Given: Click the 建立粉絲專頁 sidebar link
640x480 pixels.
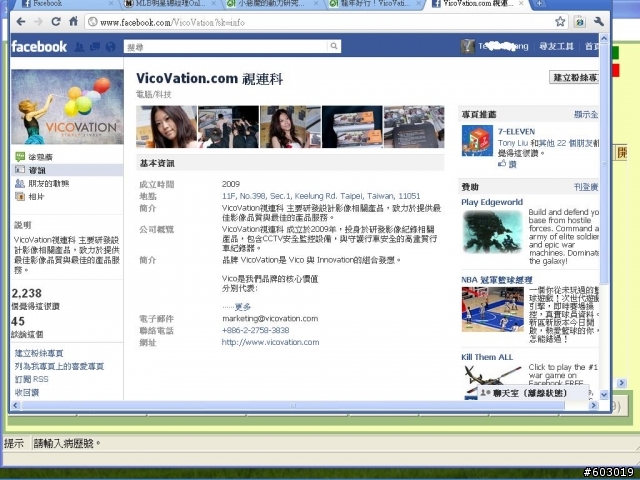Looking at the screenshot, I should coord(39,353).
